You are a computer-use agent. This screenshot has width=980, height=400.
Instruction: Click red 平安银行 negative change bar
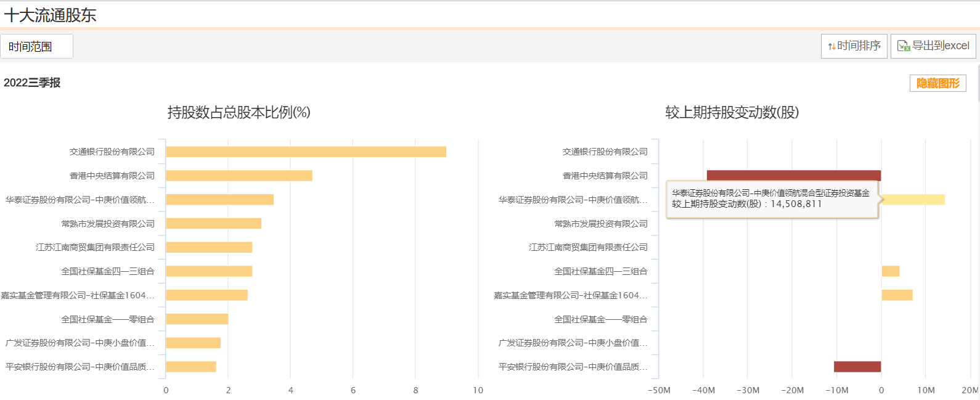click(857, 367)
